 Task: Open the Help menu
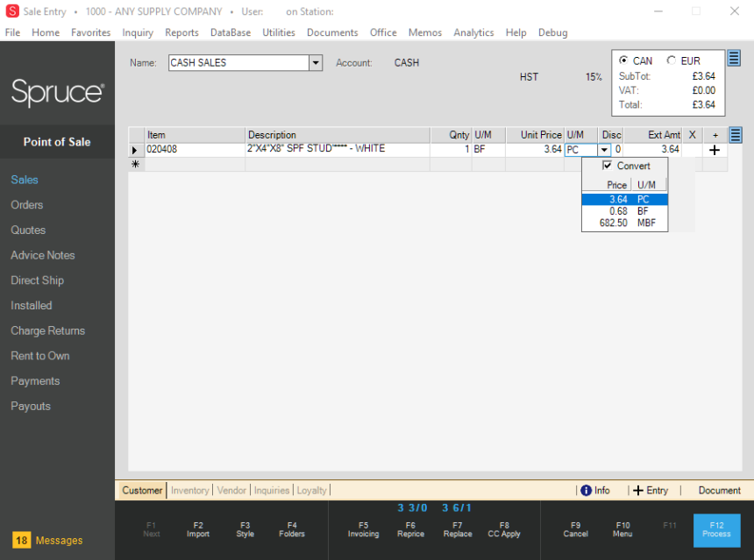tap(516, 32)
